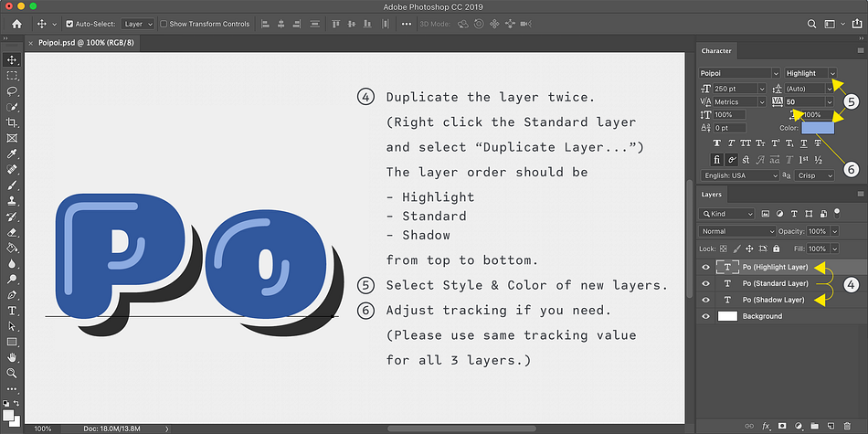Open the text Color swatch picker
The image size is (868, 434).
click(x=817, y=128)
